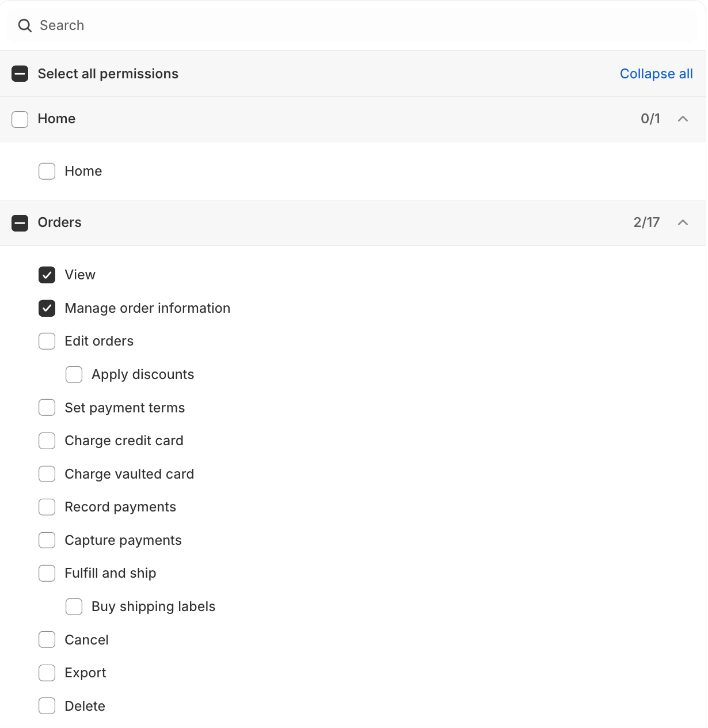Image resolution: width=708 pixels, height=728 pixels.
Task: Click the search magnifier icon
Action: tap(25, 25)
